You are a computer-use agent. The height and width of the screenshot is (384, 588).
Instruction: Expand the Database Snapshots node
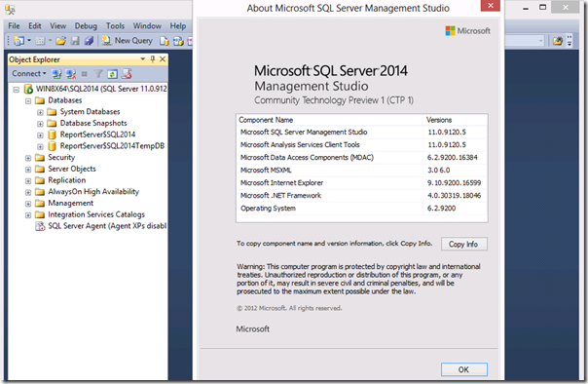point(40,124)
